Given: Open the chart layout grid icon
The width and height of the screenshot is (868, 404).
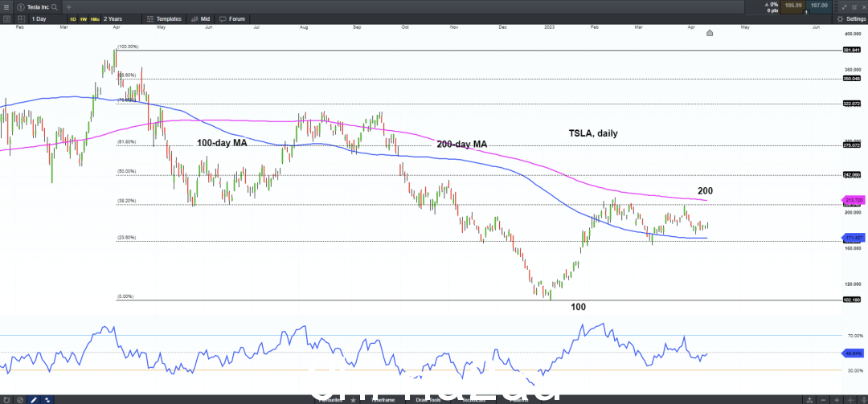Looking at the screenshot, I should tap(20, 18).
